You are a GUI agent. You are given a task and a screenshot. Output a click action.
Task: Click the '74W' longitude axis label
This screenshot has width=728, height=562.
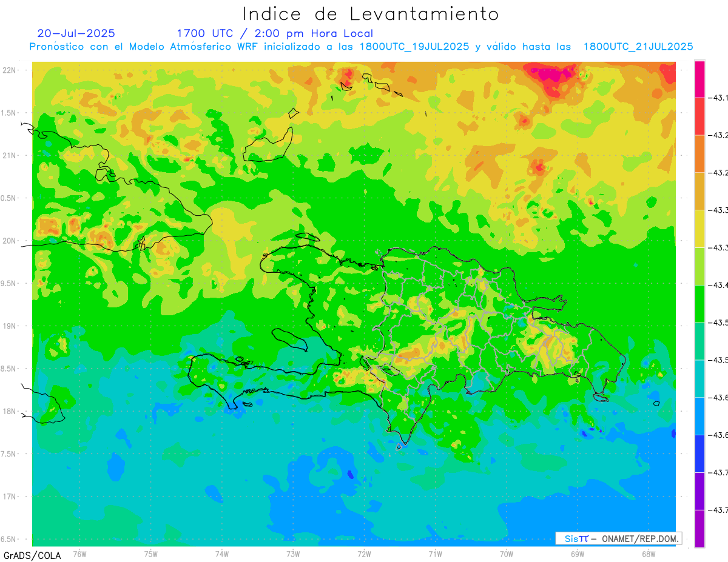pyautogui.click(x=221, y=554)
